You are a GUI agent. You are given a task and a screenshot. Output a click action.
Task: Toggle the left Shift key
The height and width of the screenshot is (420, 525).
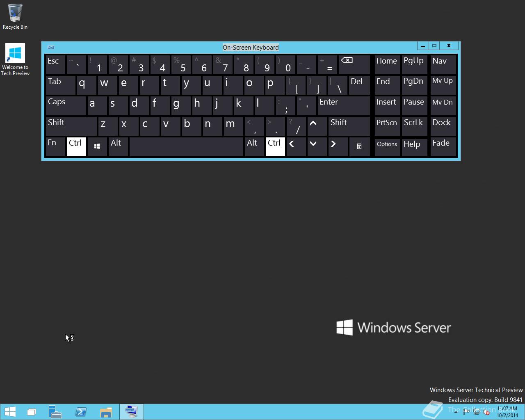coord(71,126)
